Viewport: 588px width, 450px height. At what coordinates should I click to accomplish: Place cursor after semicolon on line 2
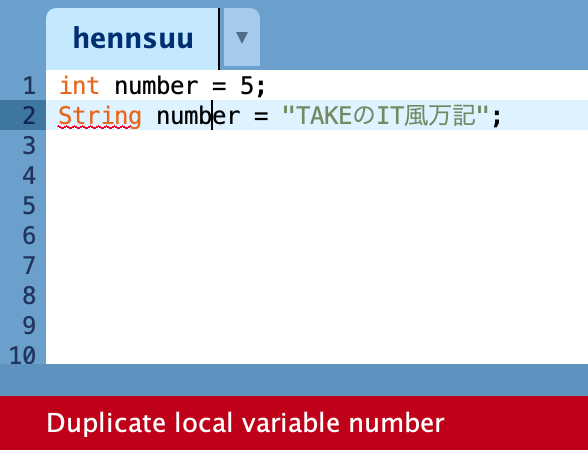[x=502, y=115]
